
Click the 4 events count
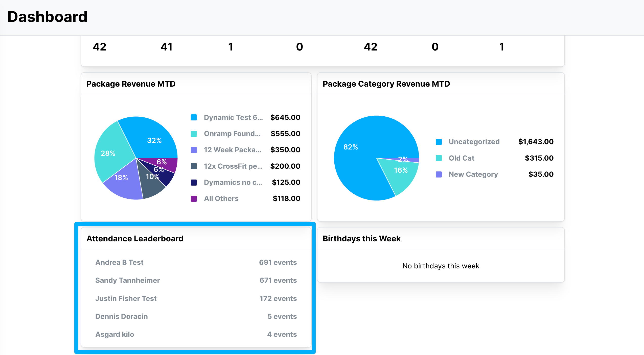tap(282, 334)
